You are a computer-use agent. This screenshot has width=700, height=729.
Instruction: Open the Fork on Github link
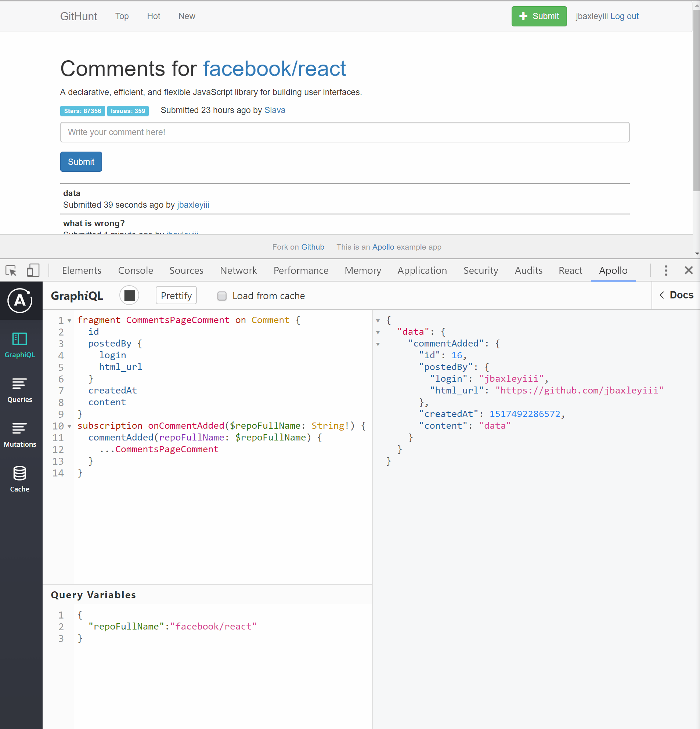tap(313, 247)
